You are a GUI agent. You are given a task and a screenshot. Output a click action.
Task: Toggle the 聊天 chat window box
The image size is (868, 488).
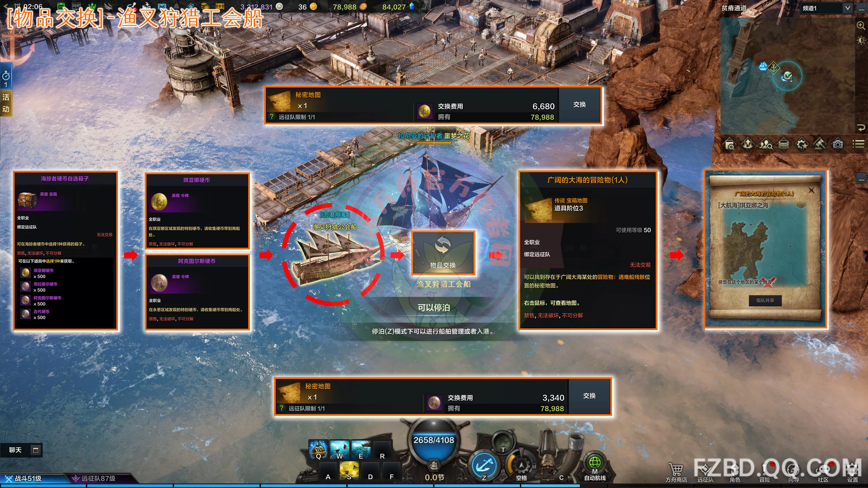coord(36,450)
